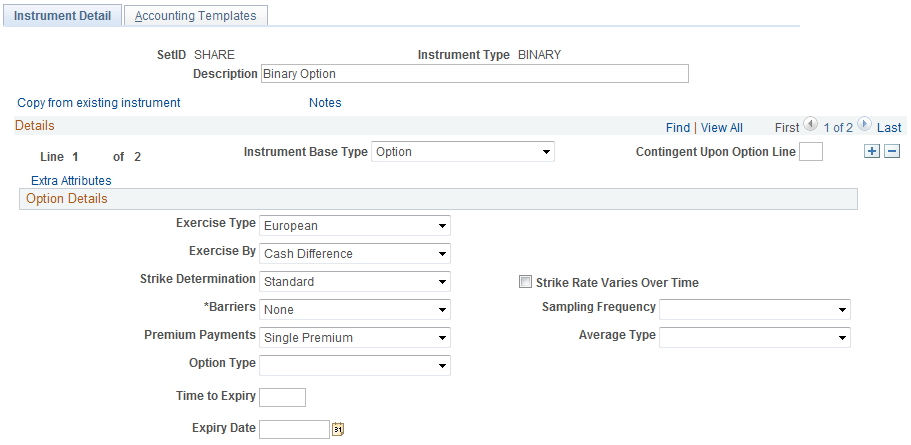Open the Expiry Date calendar picker
The height and width of the screenshot is (445, 911).
[x=338, y=429]
